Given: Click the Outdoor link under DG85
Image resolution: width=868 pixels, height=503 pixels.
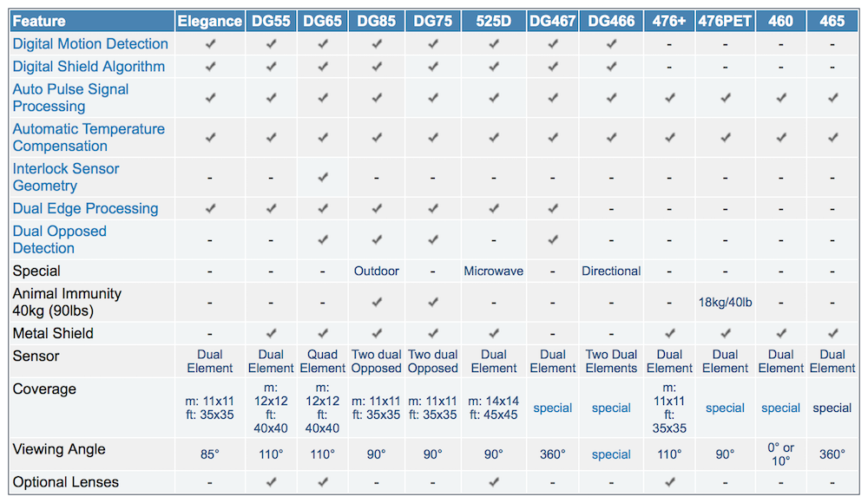Looking at the screenshot, I should click(x=377, y=271).
